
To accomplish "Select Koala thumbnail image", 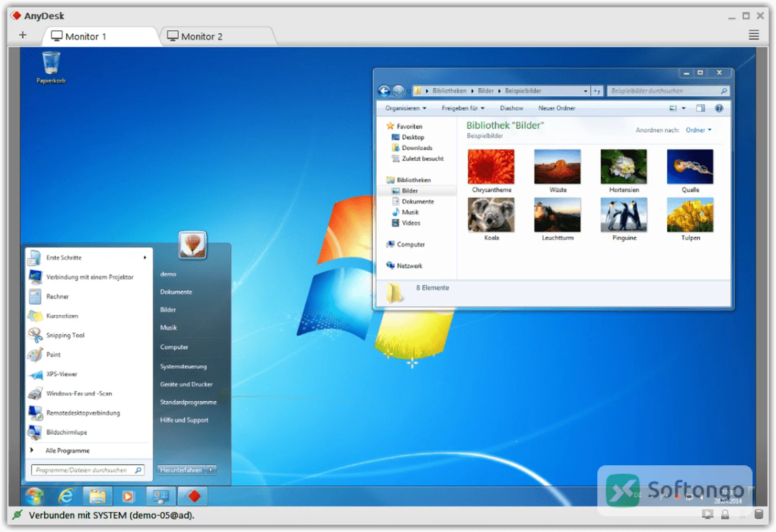I will [x=491, y=215].
